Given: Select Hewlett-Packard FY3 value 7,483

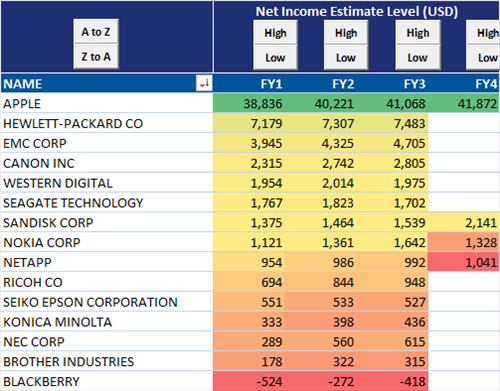Looking at the screenshot, I should [x=392, y=123].
